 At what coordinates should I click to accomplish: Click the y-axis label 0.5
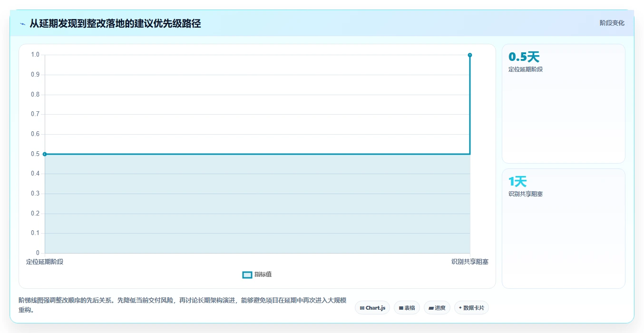tap(35, 154)
